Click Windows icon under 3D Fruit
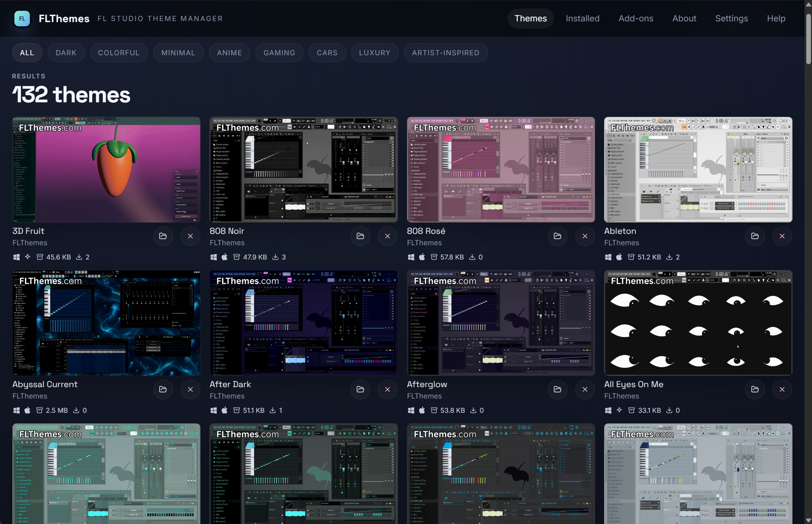The height and width of the screenshot is (524, 812). coord(16,257)
